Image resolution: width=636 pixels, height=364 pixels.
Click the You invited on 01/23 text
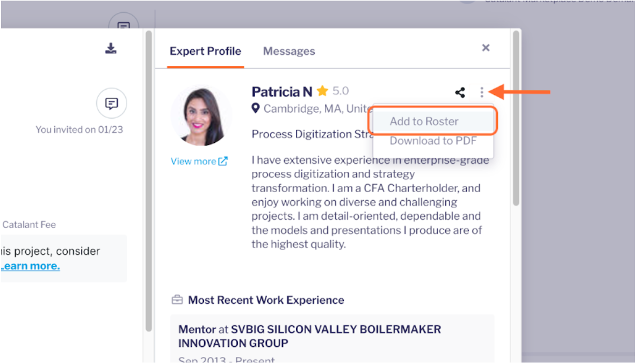[x=79, y=130]
